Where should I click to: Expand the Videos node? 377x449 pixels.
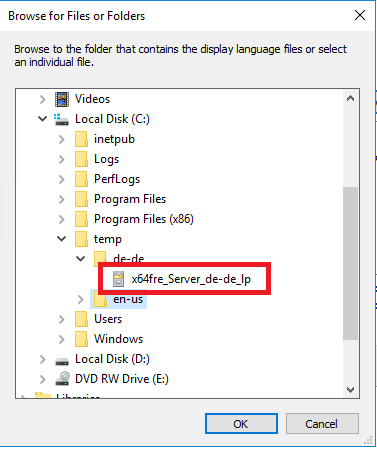43,99
